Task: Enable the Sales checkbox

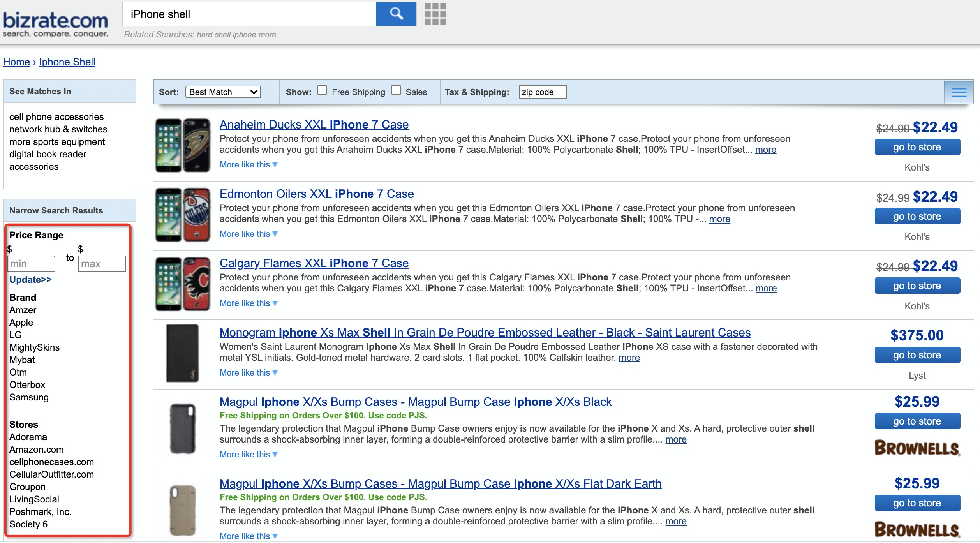Action: click(396, 90)
